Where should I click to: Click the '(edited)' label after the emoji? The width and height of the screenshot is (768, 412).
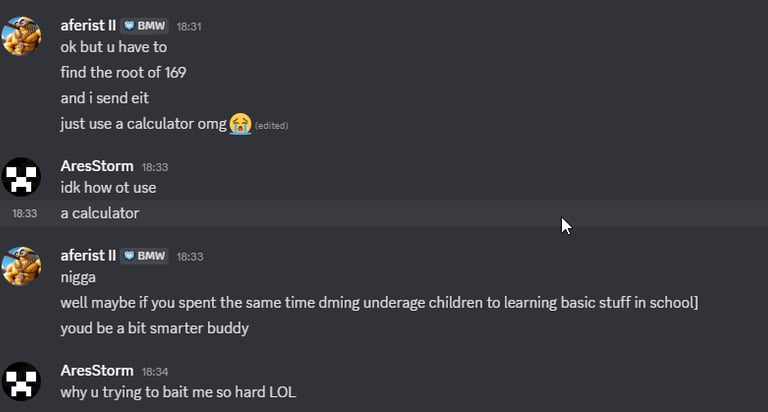click(x=271, y=125)
